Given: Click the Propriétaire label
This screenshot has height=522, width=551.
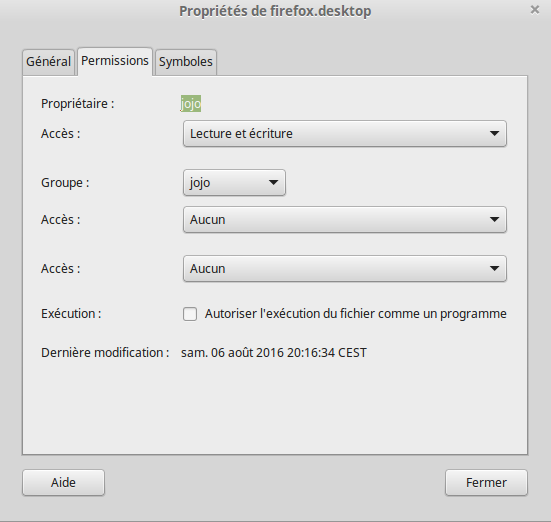Looking at the screenshot, I should coord(78,104).
